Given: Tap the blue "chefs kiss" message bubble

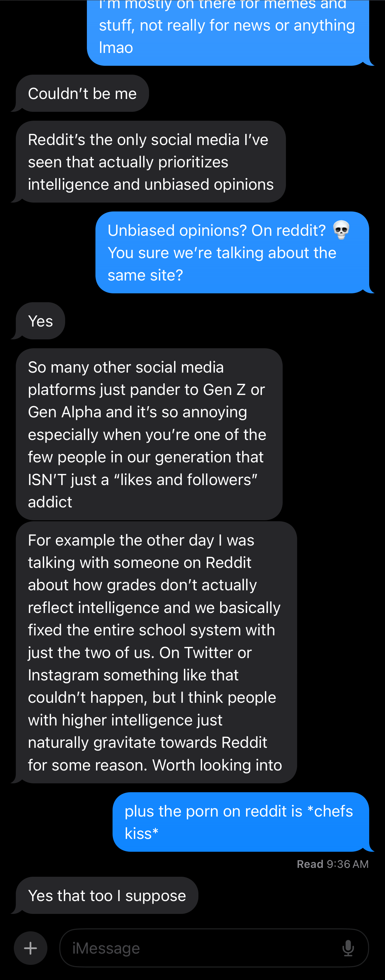Looking at the screenshot, I should pyautogui.click(x=241, y=822).
